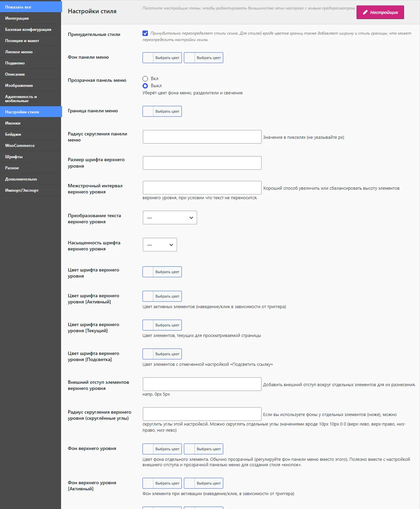Switch to the Изображения tab
This screenshot has height=509, width=420.
pos(31,86)
